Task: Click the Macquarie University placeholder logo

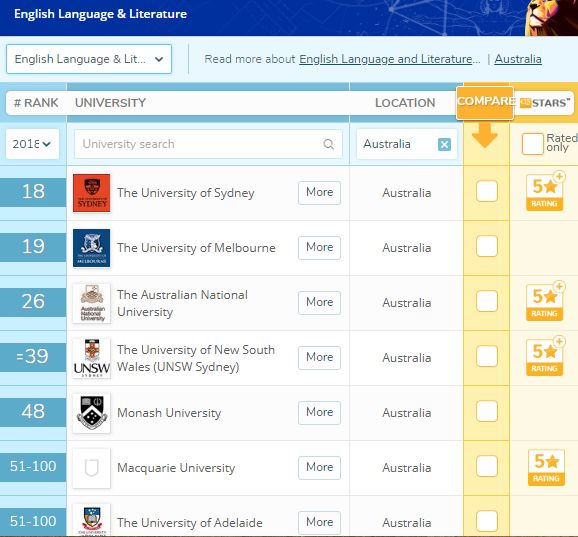Action: pos(91,468)
